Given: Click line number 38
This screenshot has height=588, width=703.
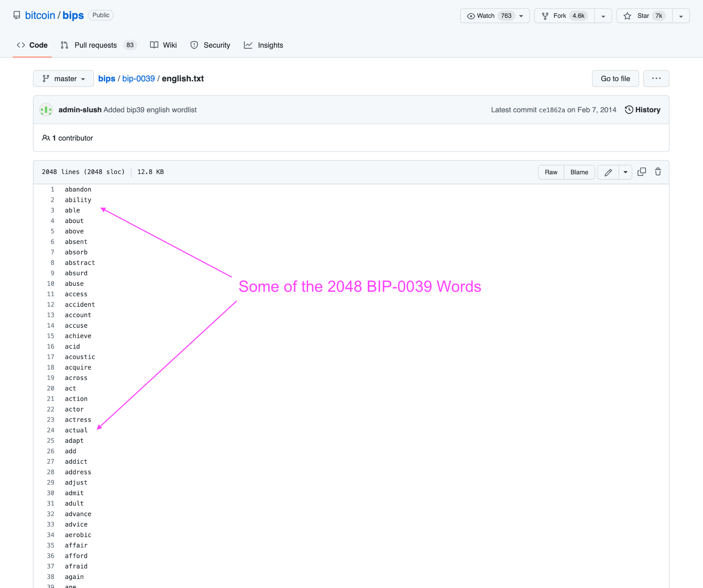Looking at the screenshot, I should click(x=50, y=577).
